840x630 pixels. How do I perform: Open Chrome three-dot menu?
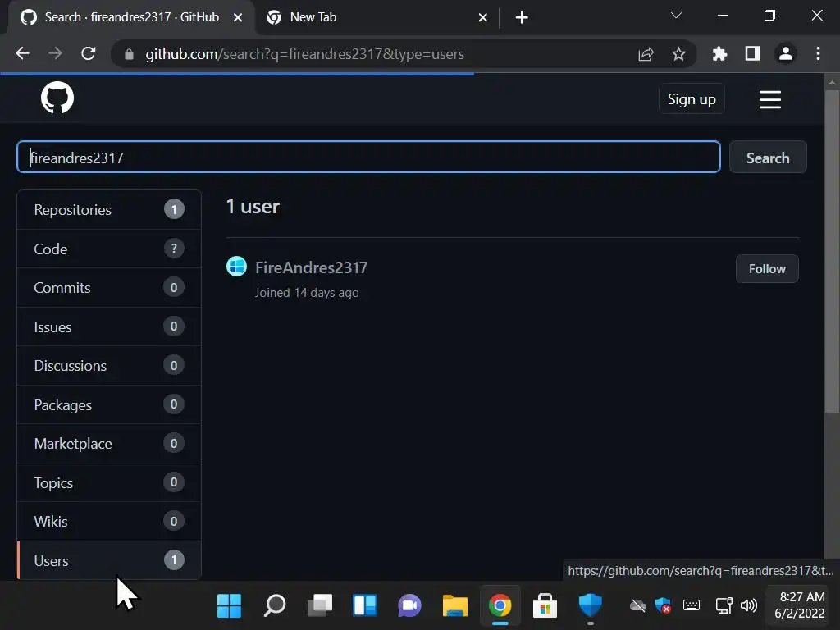pos(818,53)
